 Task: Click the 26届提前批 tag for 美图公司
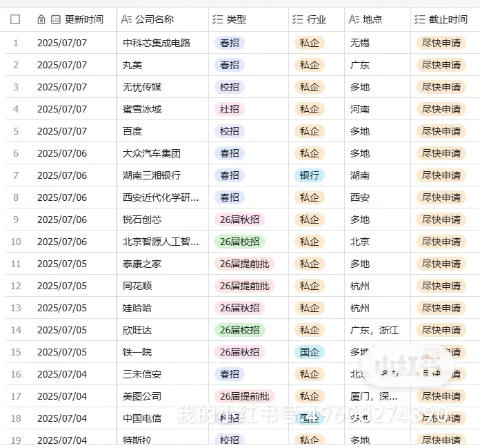click(x=244, y=396)
